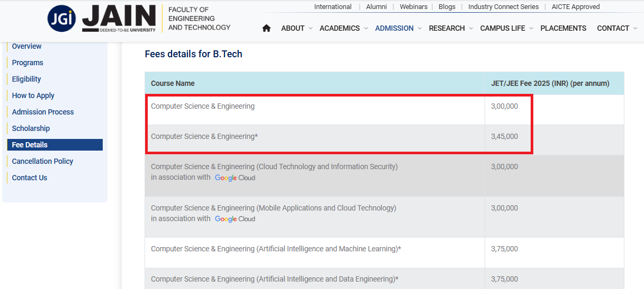The width and height of the screenshot is (644, 289).
Task: Open the Alumni link
Action: [x=377, y=7]
